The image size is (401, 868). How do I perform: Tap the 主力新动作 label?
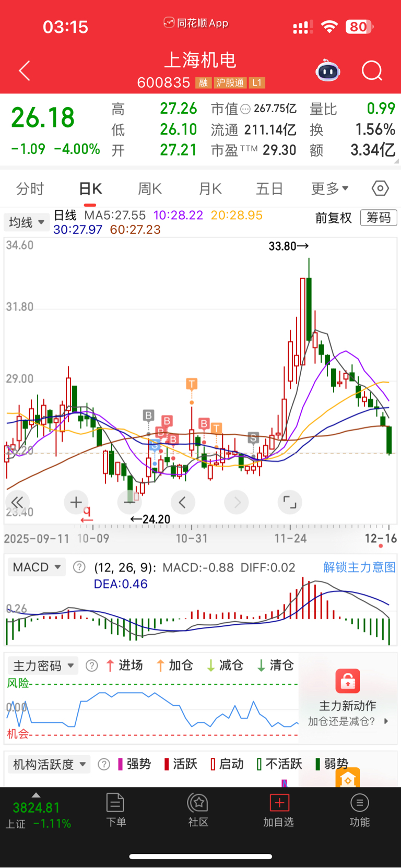tap(348, 706)
